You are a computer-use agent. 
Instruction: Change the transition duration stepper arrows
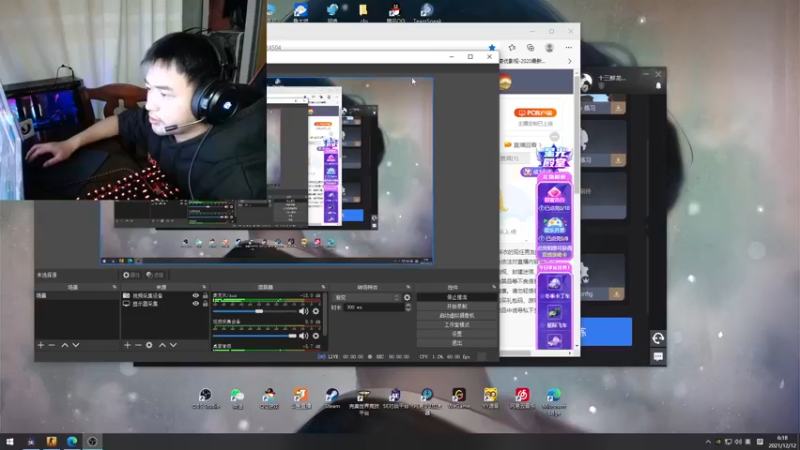(x=408, y=307)
